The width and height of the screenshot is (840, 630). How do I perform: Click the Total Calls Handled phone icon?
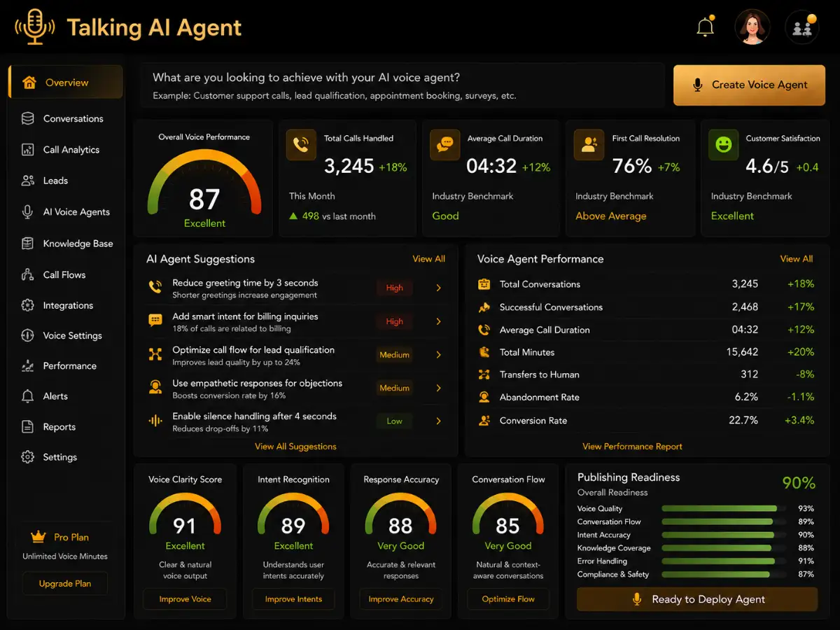pyautogui.click(x=301, y=145)
